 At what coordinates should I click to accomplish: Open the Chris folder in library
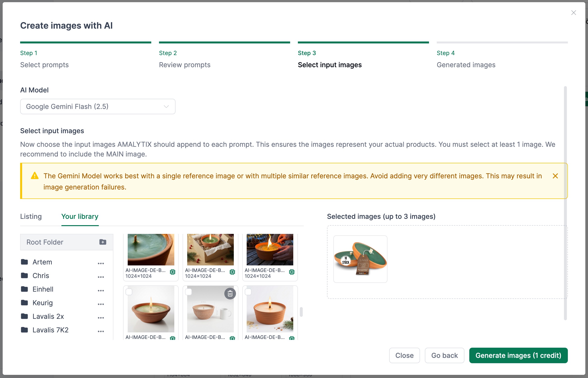pos(41,276)
